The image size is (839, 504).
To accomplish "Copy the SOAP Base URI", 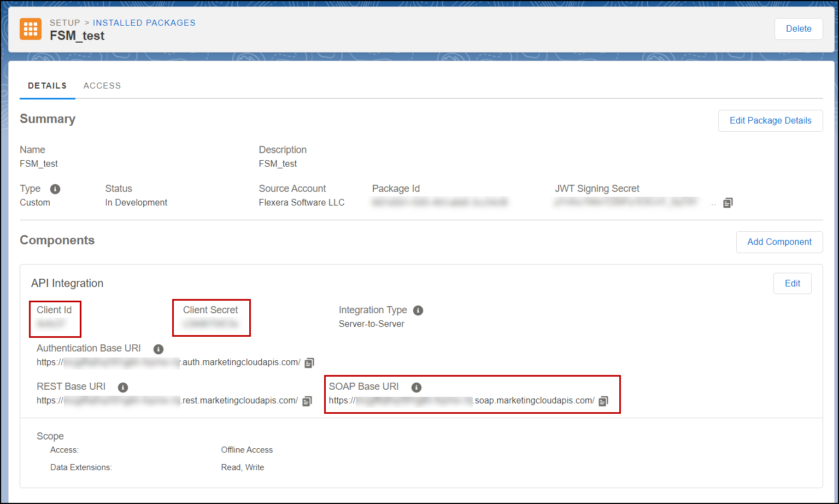I will click(603, 401).
